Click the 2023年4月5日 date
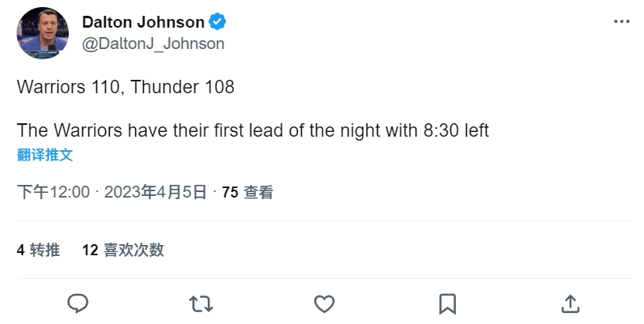This screenshot has height=324, width=644. 155,192
